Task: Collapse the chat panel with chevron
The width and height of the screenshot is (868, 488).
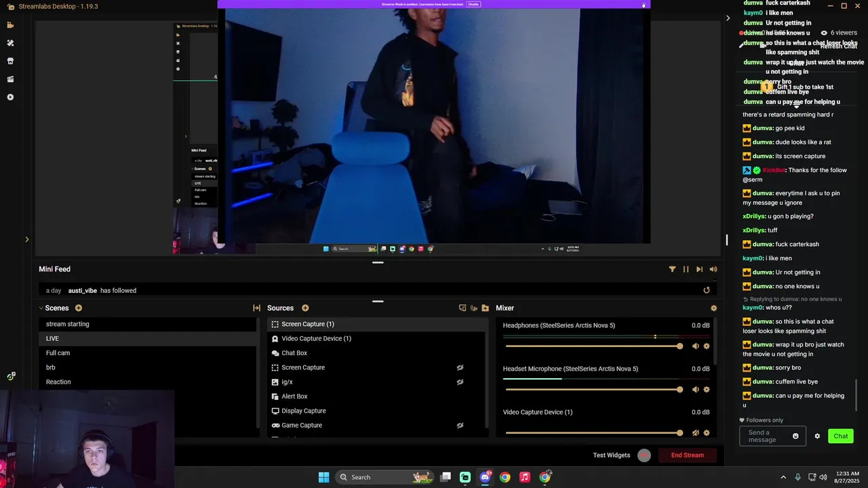Action: coord(728,18)
